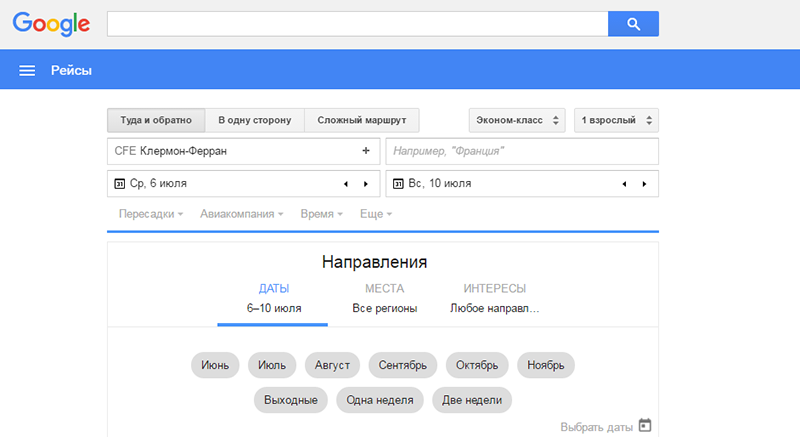Advance return date to the next day
This screenshot has height=437, width=800.
pos(644,184)
